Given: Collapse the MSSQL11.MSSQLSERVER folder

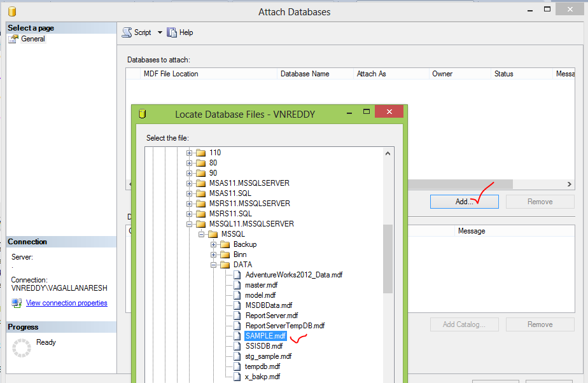Looking at the screenshot, I should tap(190, 224).
